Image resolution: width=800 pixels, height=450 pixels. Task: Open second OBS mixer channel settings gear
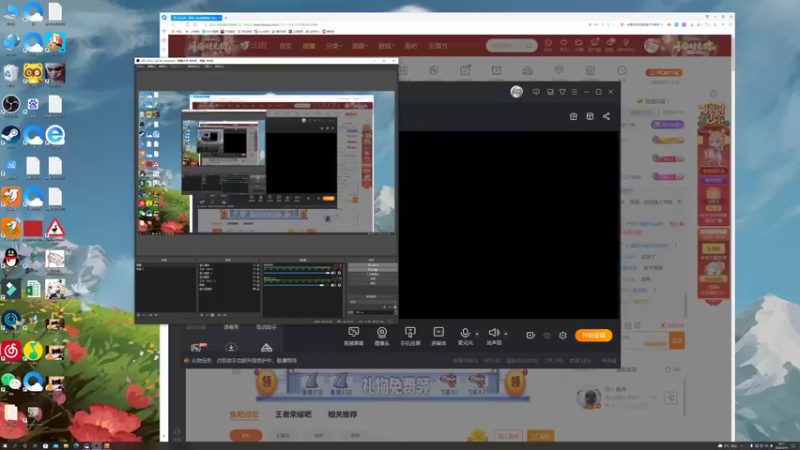[340, 285]
